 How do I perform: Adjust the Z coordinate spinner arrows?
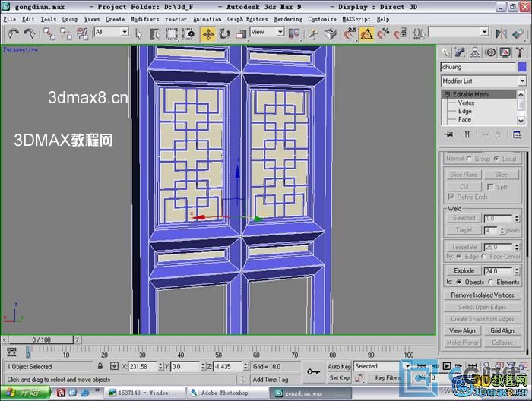245,366
